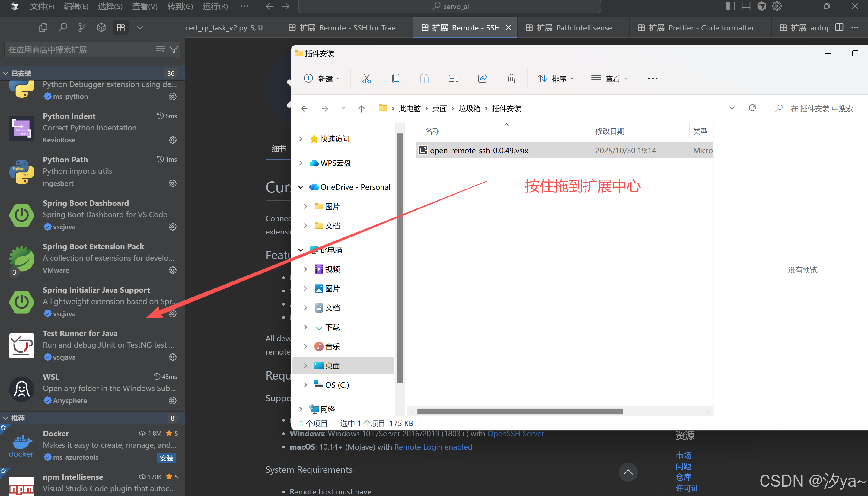Toggle the primary sidebar visibility icon
This screenshot has height=496, width=868.
click(x=730, y=6)
